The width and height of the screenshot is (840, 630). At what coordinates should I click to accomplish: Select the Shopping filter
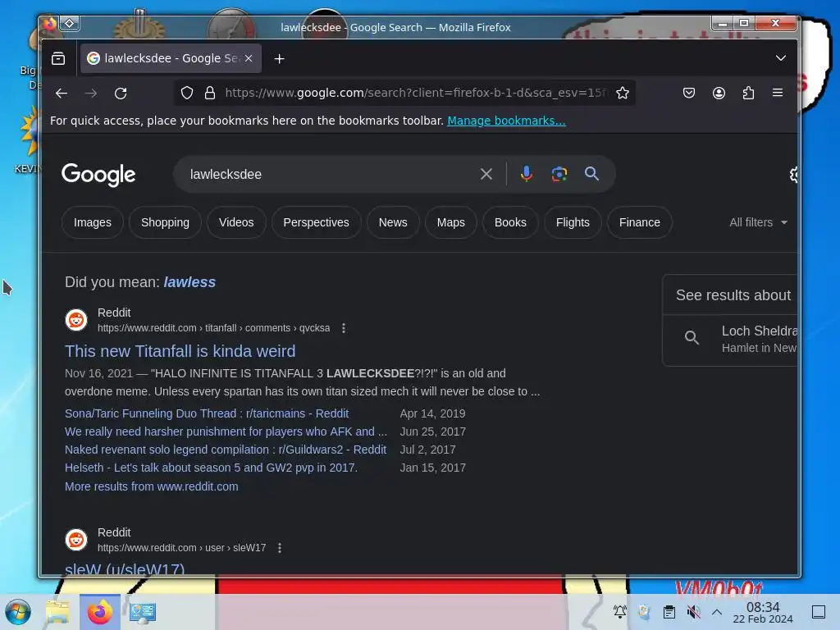[x=165, y=222]
